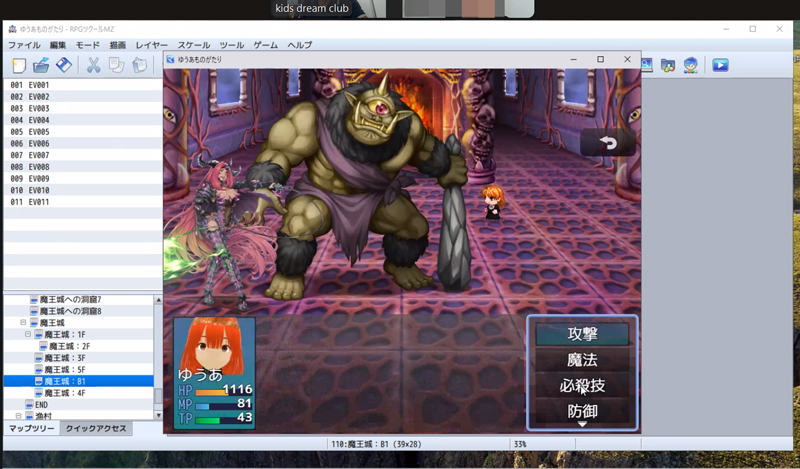
Task: Click the blue Playtest play icon
Action: point(720,65)
